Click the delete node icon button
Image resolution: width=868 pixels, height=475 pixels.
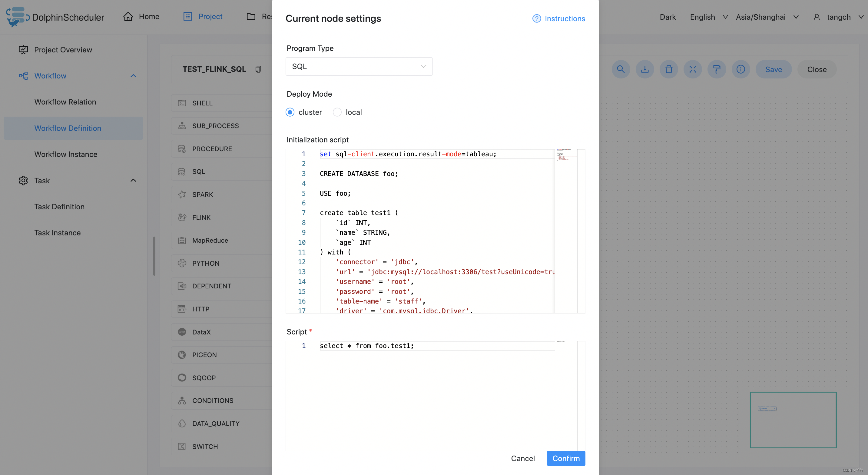[x=668, y=70]
